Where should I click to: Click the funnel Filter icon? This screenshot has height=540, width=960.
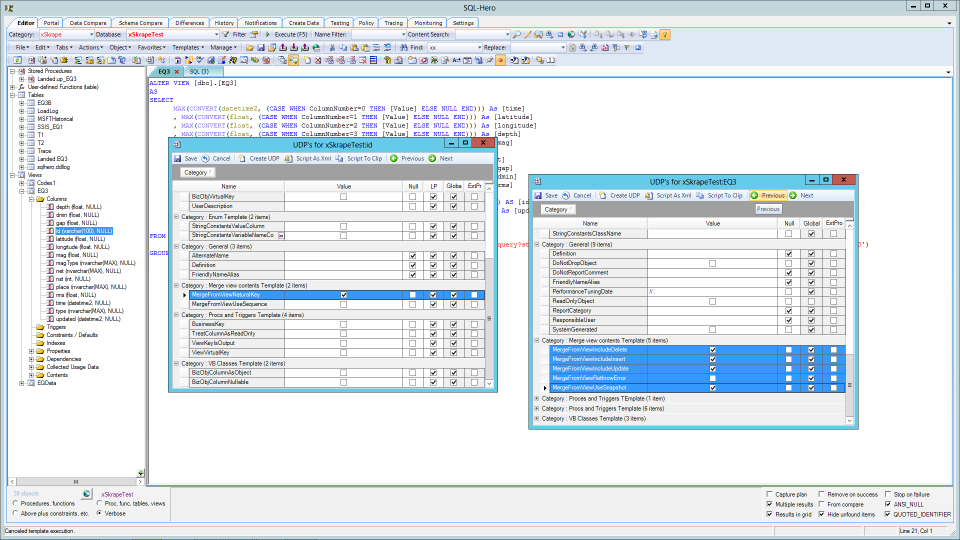click(226, 34)
